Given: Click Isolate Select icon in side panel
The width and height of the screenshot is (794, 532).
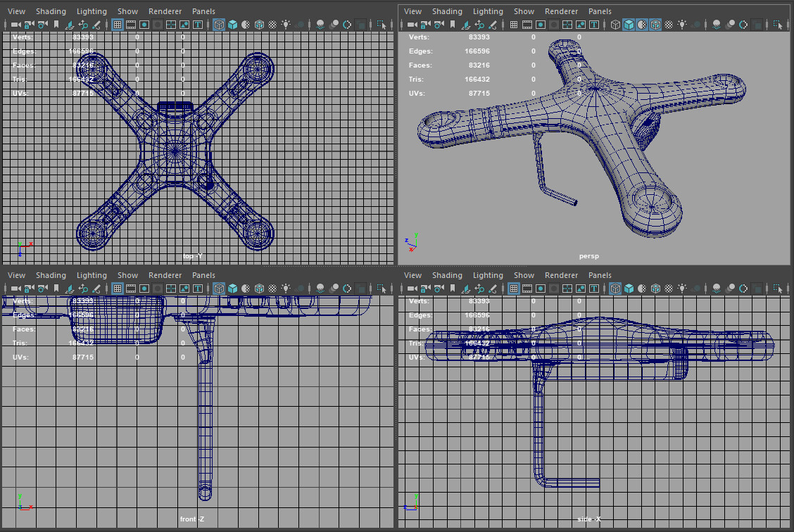Looking at the screenshot, I should pos(778,289).
